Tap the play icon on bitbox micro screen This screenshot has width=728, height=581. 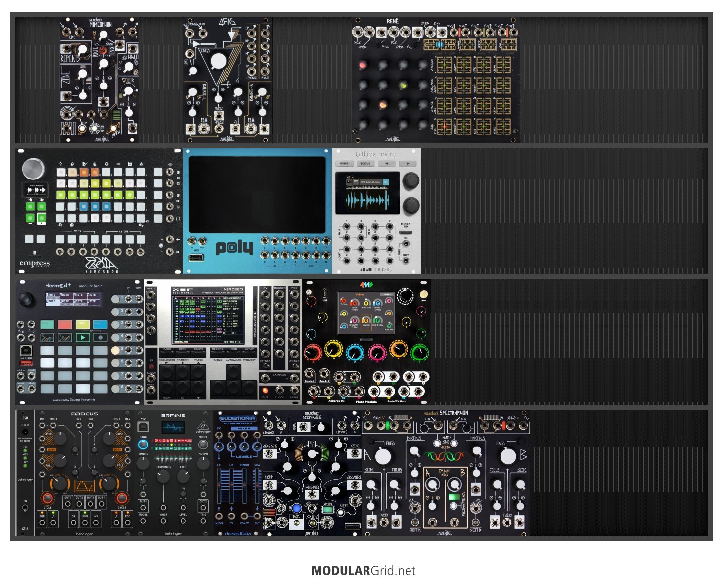(x=386, y=182)
